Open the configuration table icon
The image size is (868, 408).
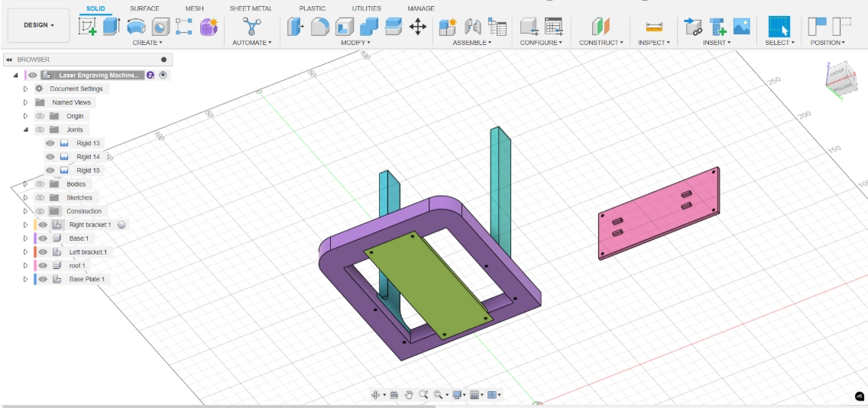(x=553, y=26)
